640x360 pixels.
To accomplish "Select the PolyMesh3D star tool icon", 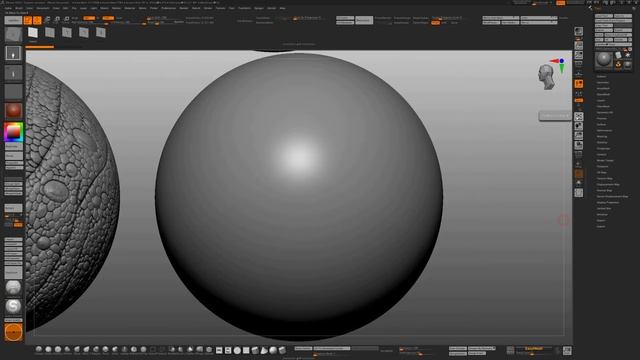I will click(628, 55).
